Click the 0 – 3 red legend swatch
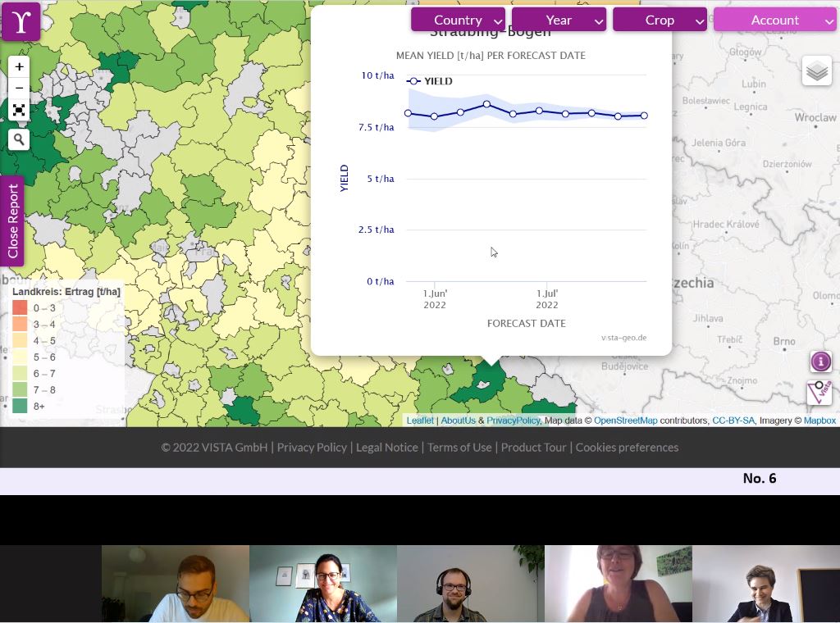Image resolution: width=840 pixels, height=623 pixels. pyautogui.click(x=20, y=307)
